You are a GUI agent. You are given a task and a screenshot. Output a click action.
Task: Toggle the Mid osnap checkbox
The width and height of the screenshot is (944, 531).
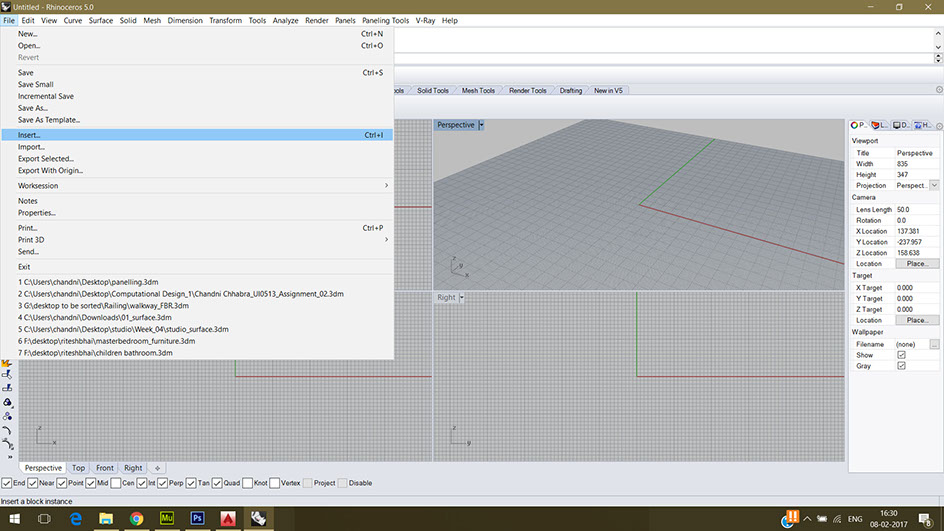(90, 483)
